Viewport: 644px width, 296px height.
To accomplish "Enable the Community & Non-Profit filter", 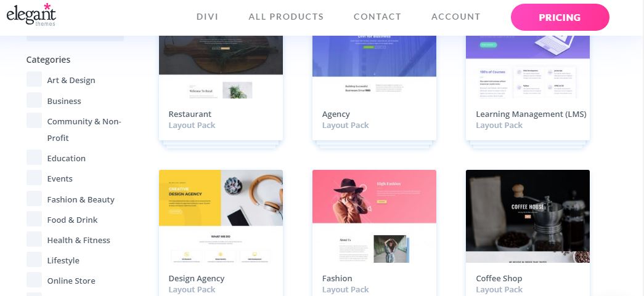I will tap(34, 121).
